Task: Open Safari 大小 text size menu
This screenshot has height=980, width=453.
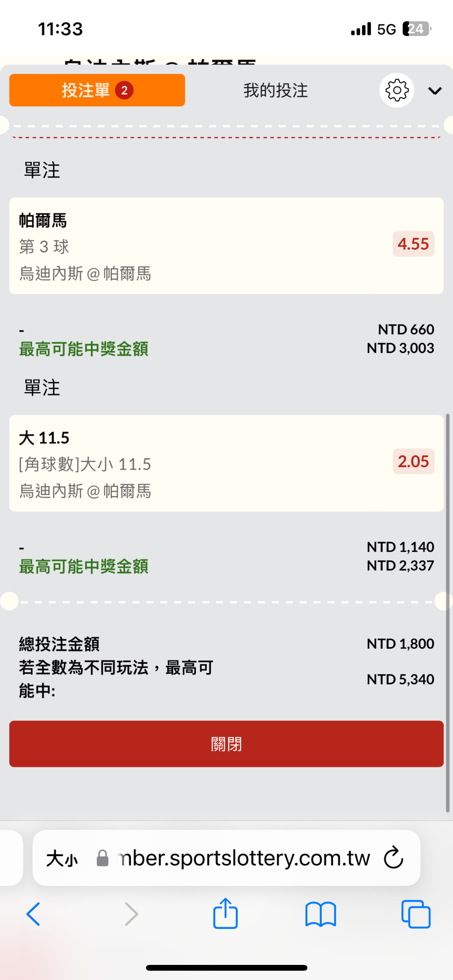Action: tap(62, 858)
